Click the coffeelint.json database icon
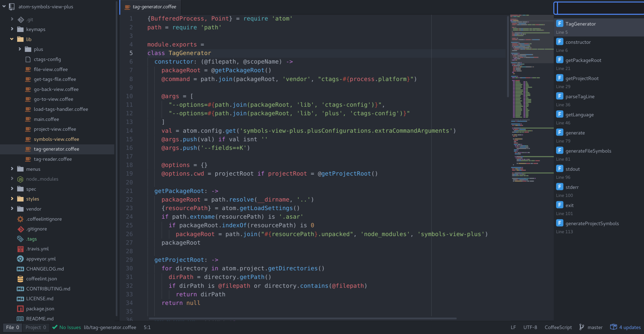Screen dimensions: 644x334 [20, 279]
